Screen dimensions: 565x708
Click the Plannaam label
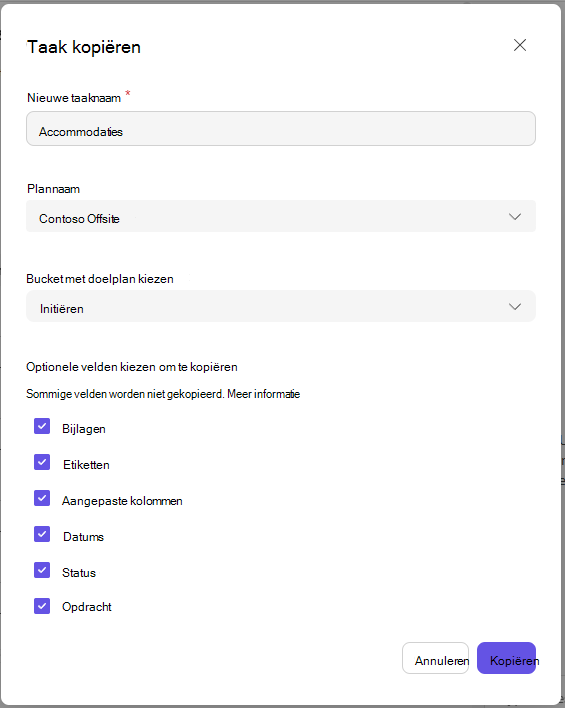click(x=53, y=189)
